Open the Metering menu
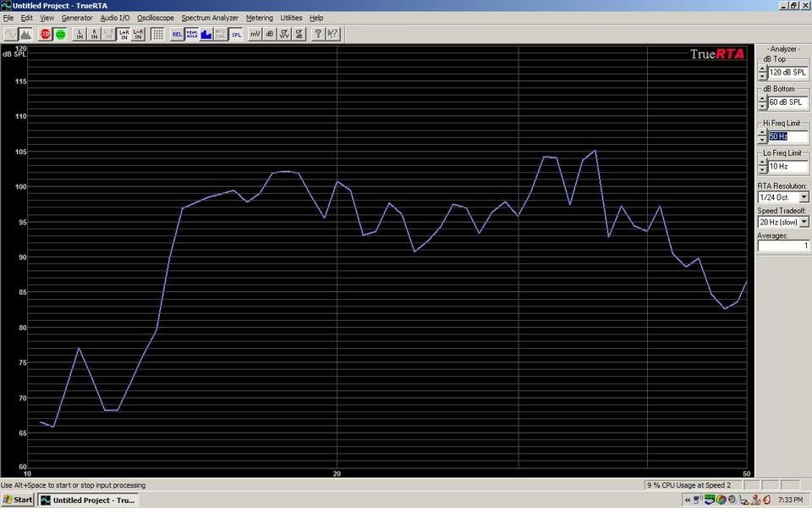 click(260, 18)
